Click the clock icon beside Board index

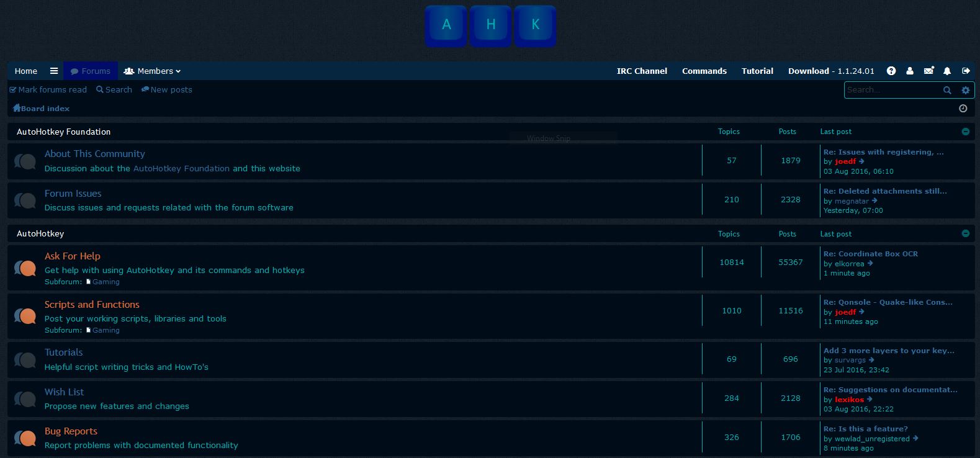(x=963, y=108)
